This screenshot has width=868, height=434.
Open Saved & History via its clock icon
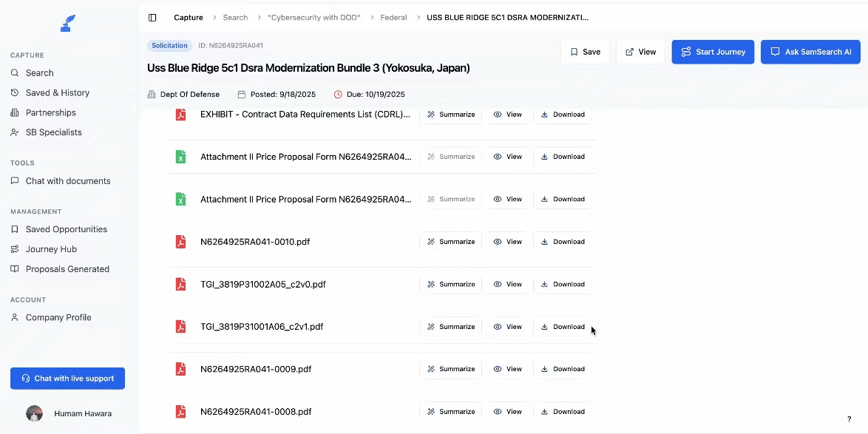(x=15, y=92)
